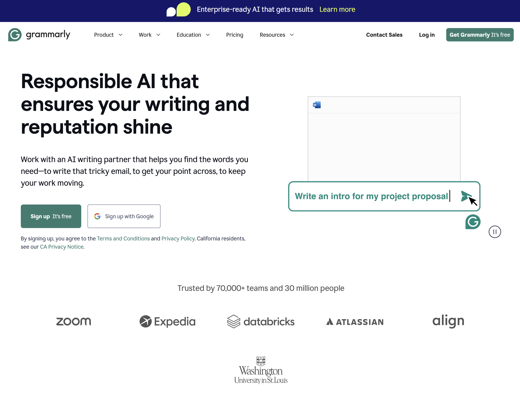Click the Contact Sales link
The image size is (520, 420).
(x=384, y=35)
